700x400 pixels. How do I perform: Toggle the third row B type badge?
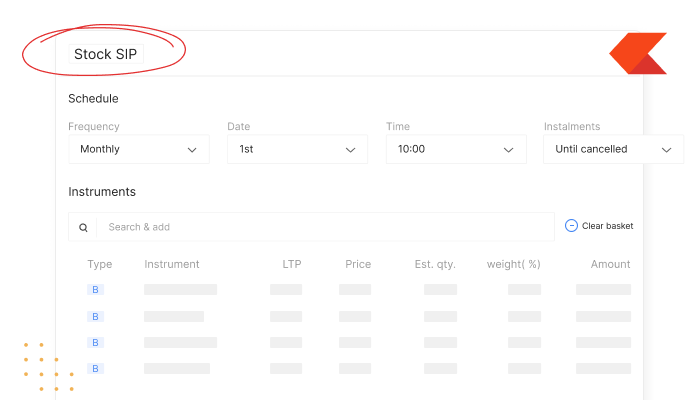click(95, 342)
